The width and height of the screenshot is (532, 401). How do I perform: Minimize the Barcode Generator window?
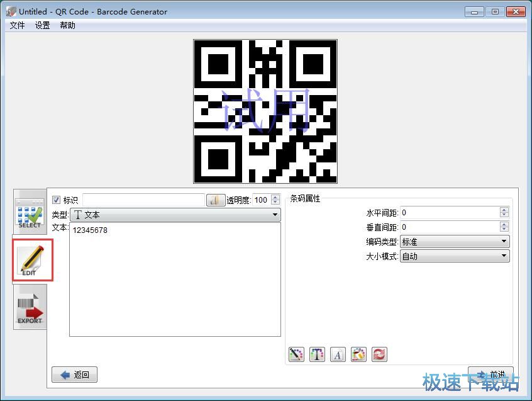[x=474, y=12]
